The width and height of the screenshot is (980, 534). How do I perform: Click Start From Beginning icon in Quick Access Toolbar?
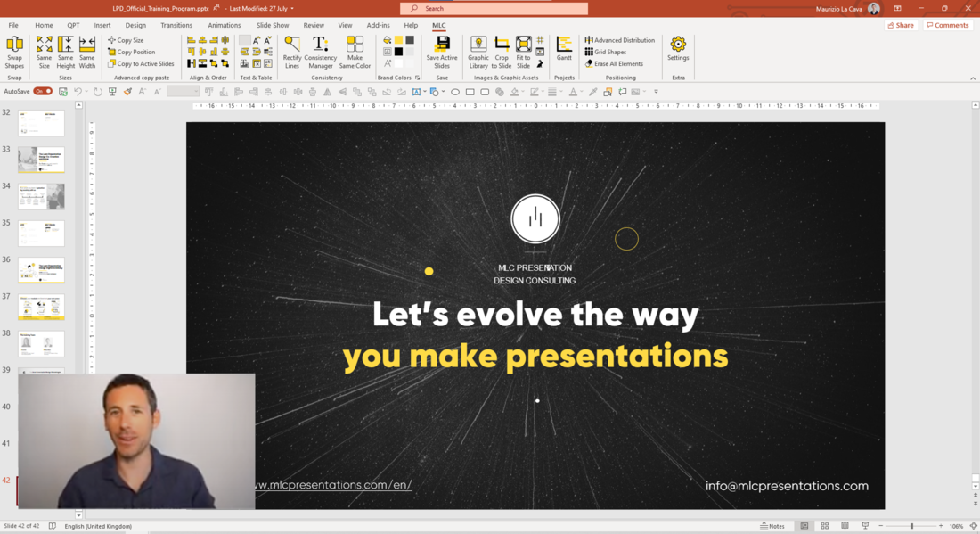[x=112, y=92]
